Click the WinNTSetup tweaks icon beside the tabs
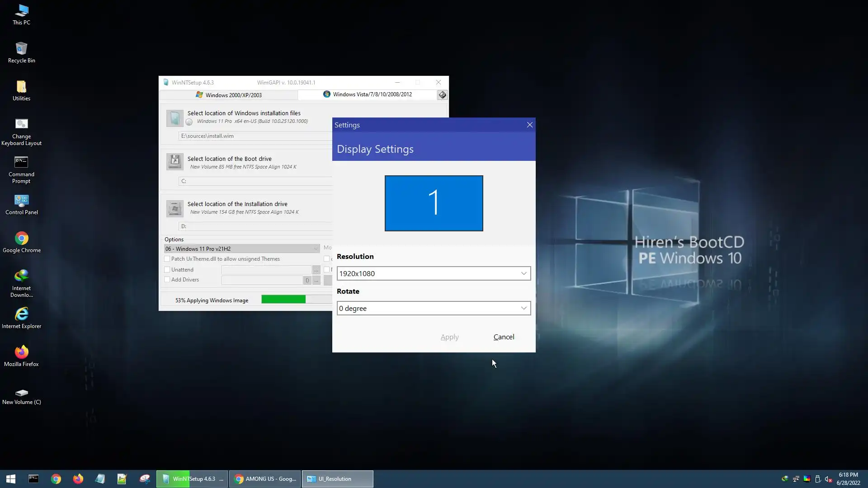This screenshot has width=868, height=488. 442,95
